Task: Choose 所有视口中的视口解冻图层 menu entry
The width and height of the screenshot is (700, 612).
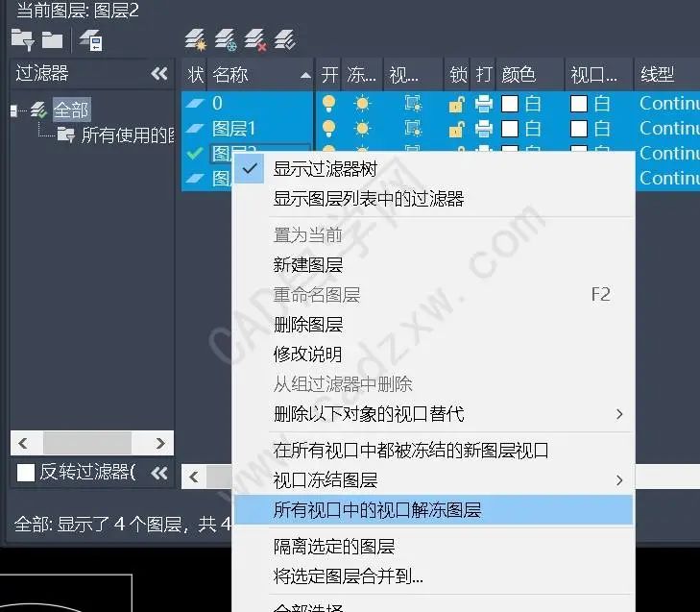Action: pyautogui.click(x=433, y=510)
